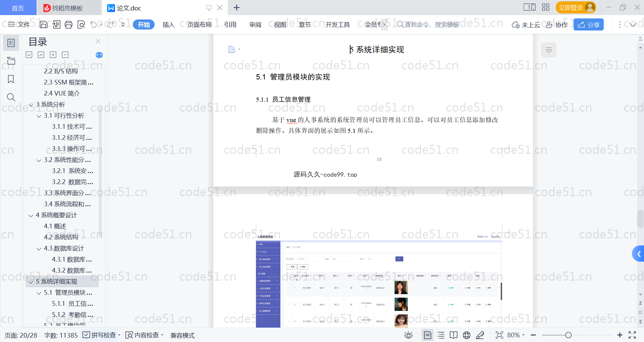This screenshot has width=644, height=342.
Task: Toggle the 目录 outline pane sidebar button
Action: [11, 43]
